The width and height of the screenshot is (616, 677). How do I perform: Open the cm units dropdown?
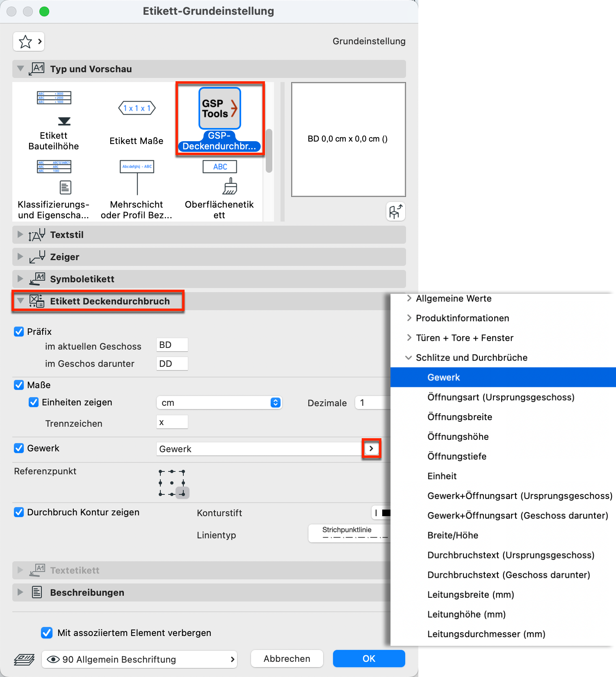click(x=219, y=403)
